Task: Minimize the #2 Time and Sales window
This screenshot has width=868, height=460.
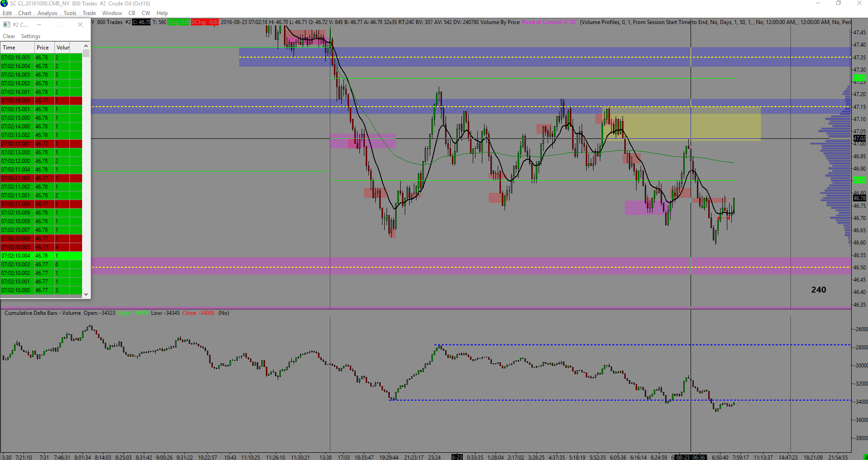Action: (x=39, y=24)
